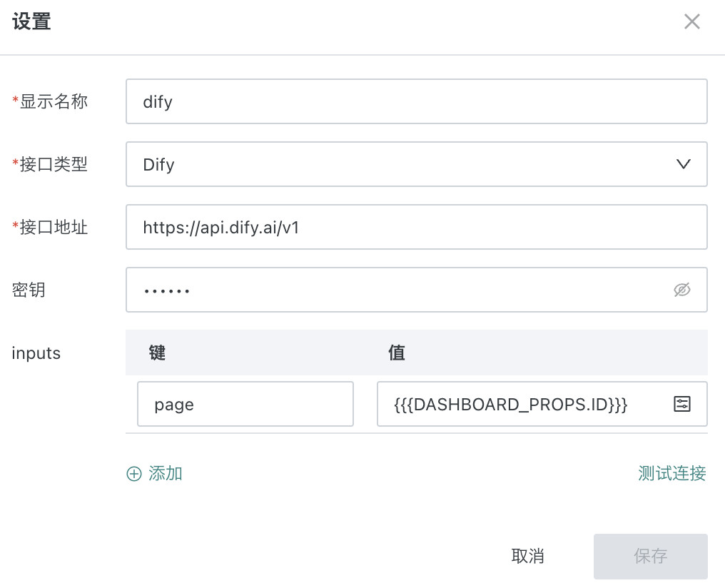Click the DASHBOARD_PROPS.ID value text field
This screenshot has height=588, width=725.
(521, 405)
